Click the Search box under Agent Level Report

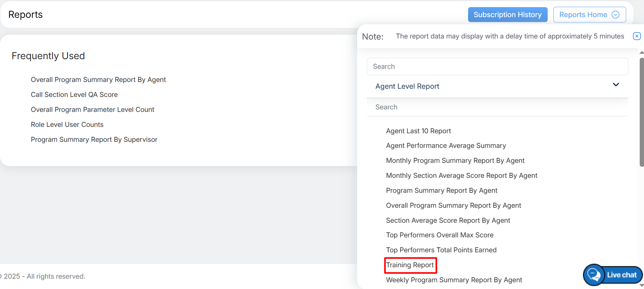[497, 107]
